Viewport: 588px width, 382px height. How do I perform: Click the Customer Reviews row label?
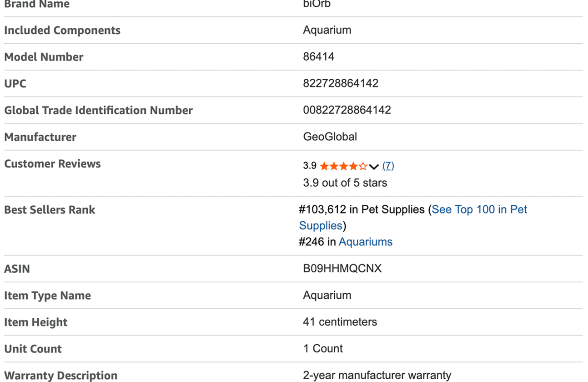tap(52, 164)
